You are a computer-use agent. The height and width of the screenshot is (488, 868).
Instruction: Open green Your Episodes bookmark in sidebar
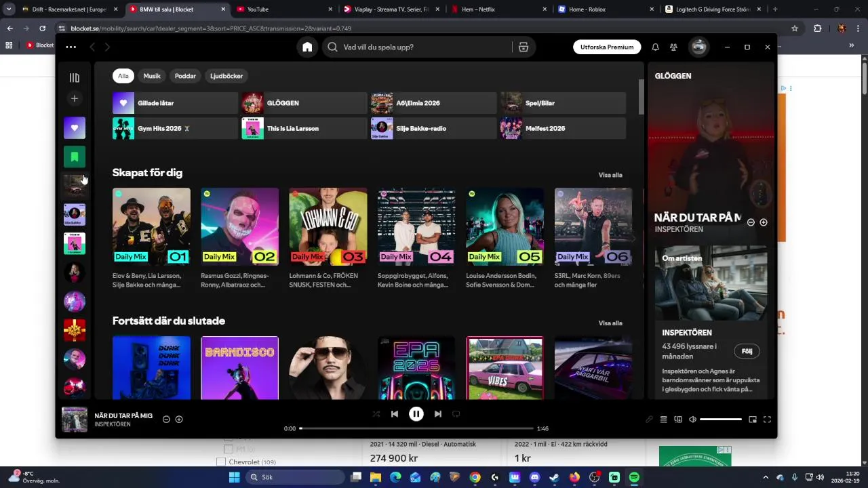click(x=75, y=157)
